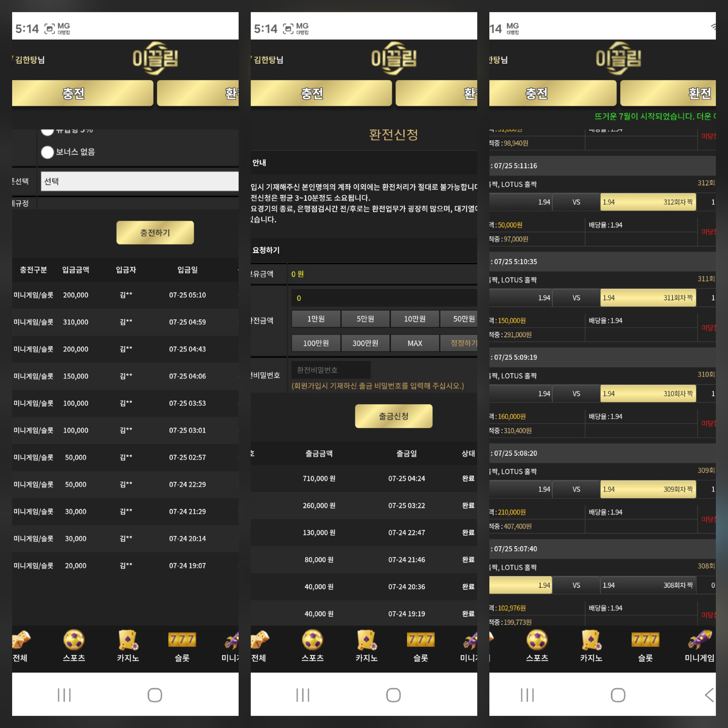Screen dimensions: 728x728
Task: Tap the 100만원 amount button
Action: click(x=316, y=343)
